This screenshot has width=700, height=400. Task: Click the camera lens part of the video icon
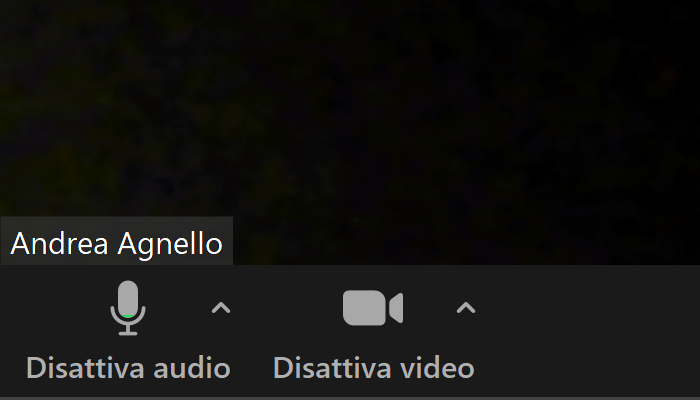[396, 308]
